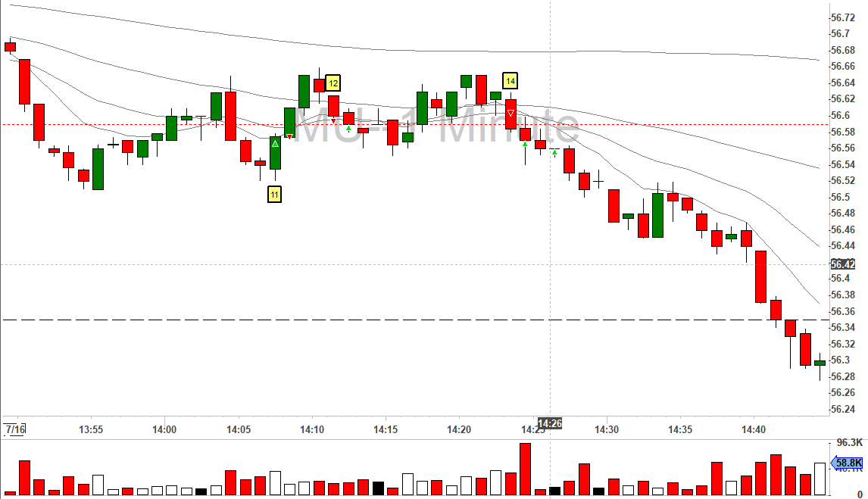Click the 56.42 highlighted price label

pos(843,264)
